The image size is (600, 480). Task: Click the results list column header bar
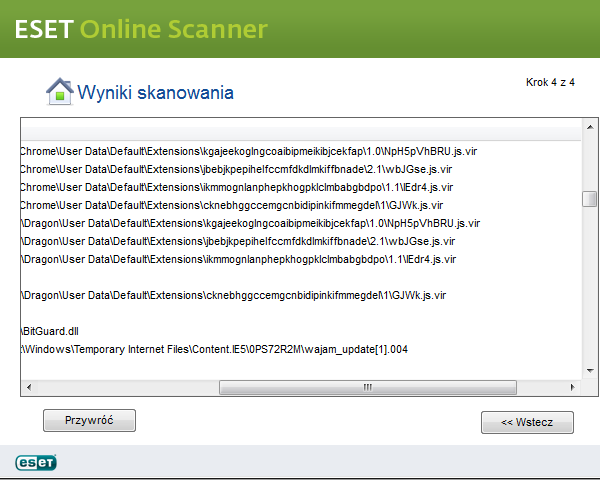coord(302,134)
